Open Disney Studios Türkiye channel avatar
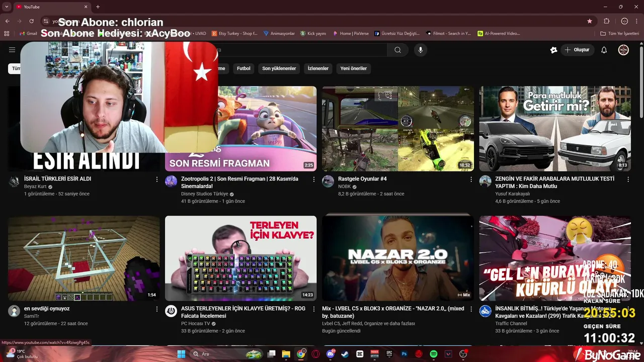This screenshot has height=362, width=644. click(171, 182)
